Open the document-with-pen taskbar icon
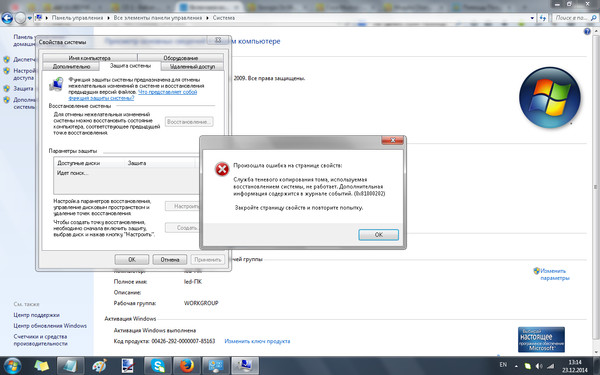 [x=127, y=366]
